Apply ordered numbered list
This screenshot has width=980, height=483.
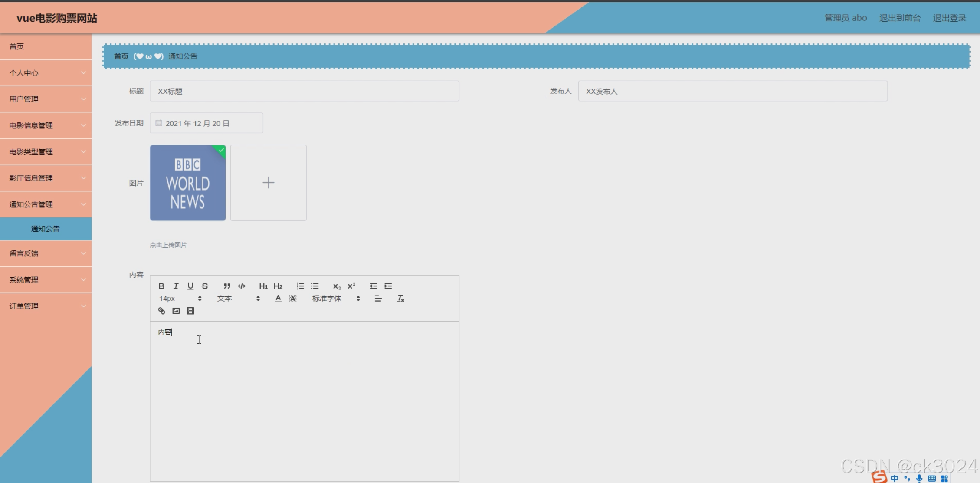[x=300, y=286]
